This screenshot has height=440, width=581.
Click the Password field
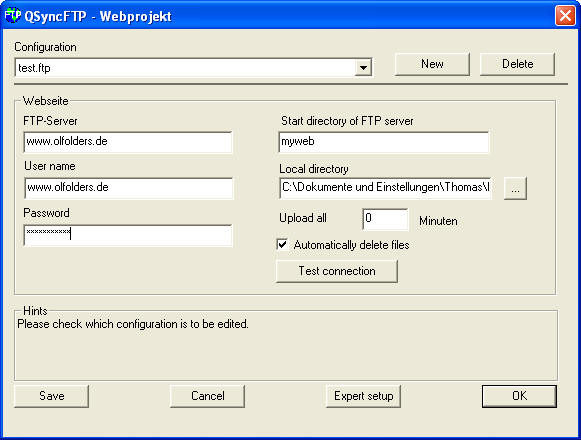(x=128, y=235)
